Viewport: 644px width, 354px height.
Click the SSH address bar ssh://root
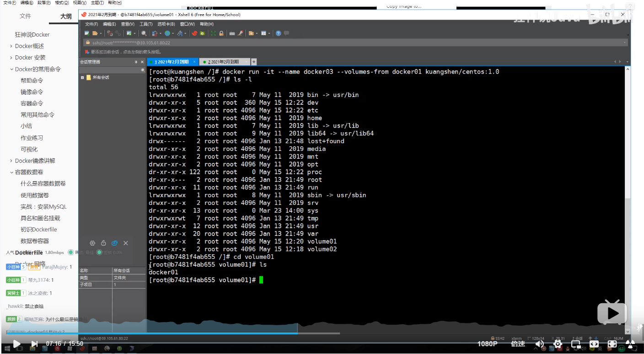[354, 43]
